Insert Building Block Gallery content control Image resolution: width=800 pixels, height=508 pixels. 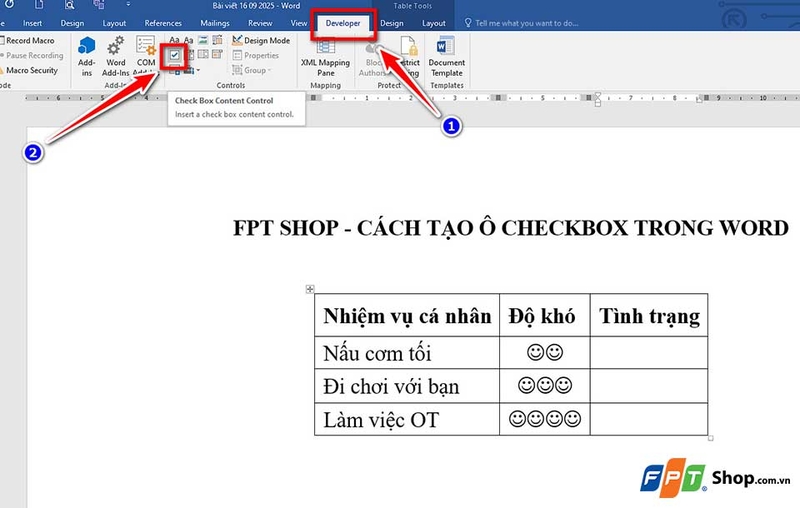pos(217,40)
